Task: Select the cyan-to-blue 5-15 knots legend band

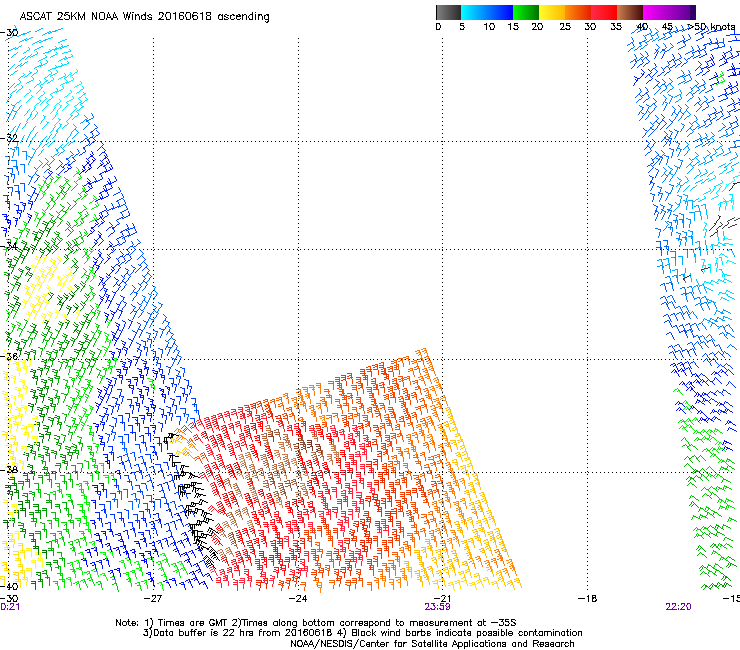Action: 487,12
